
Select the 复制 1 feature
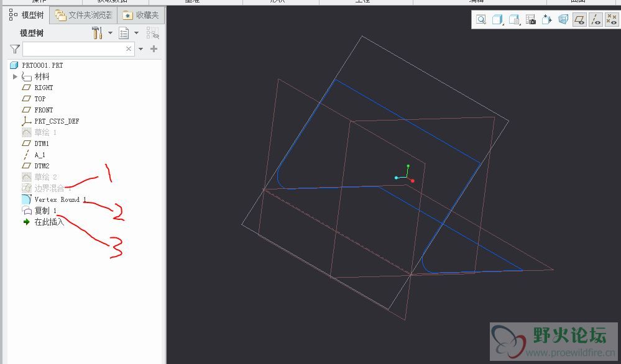pyautogui.click(x=45, y=211)
